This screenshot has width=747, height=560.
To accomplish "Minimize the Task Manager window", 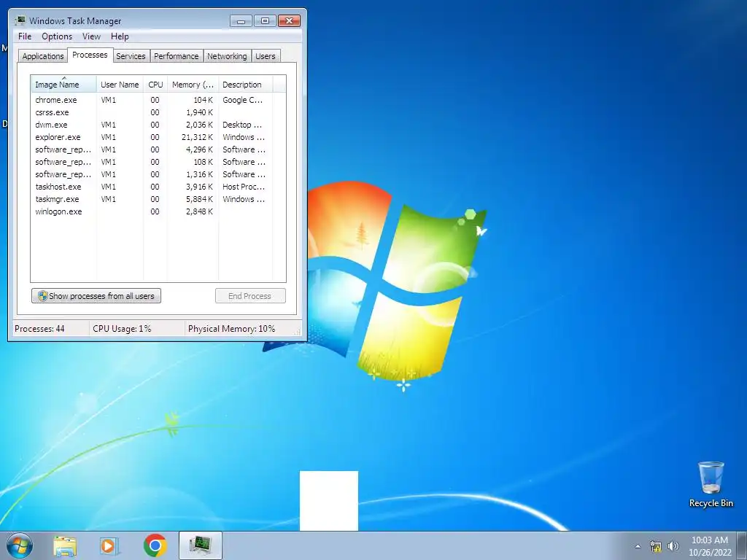I will tap(241, 21).
